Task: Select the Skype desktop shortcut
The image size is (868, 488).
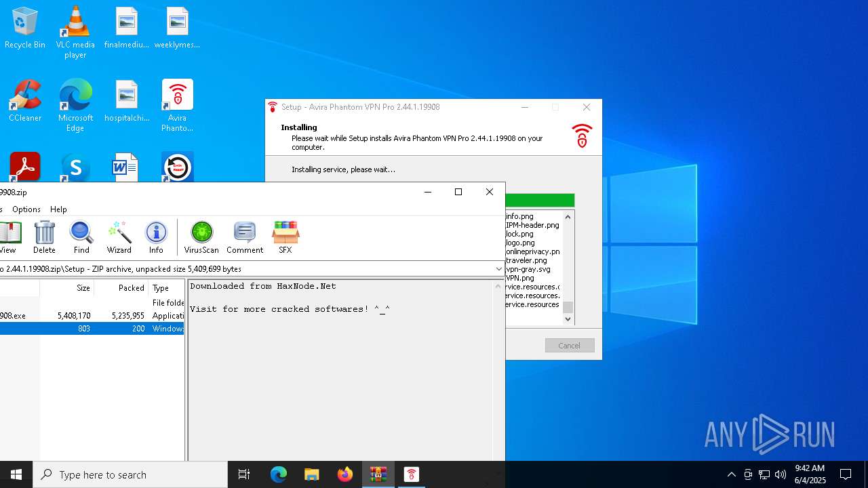Action: [x=75, y=167]
